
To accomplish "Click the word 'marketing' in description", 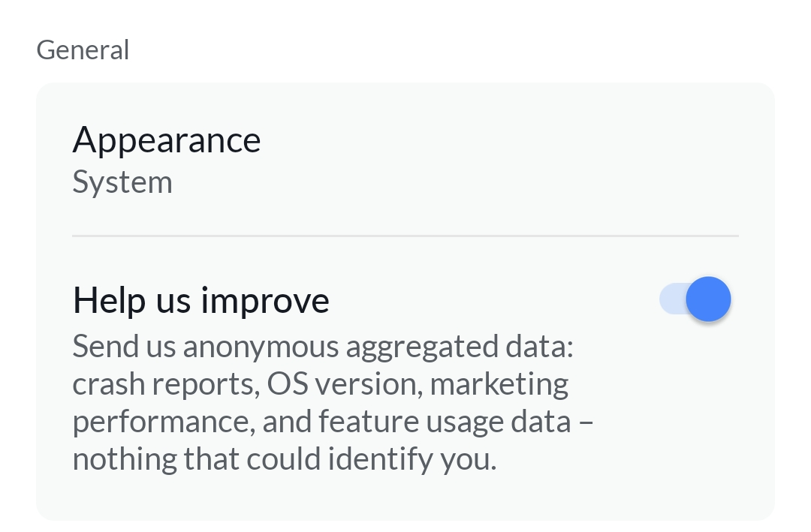I will [499, 384].
